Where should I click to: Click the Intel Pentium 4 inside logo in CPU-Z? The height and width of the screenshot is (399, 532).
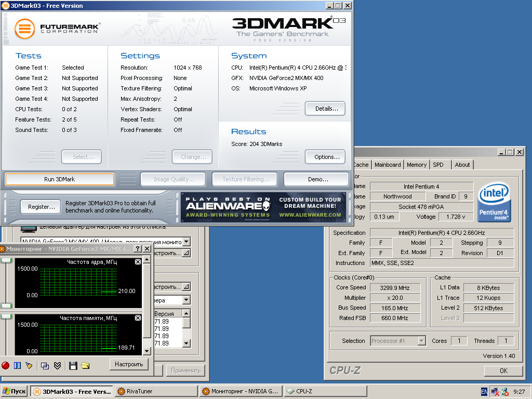pyautogui.click(x=495, y=202)
